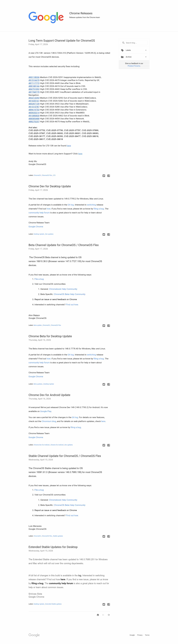Share the LTS Channel Update post on Facebook
Image resolution: width=178 pixels, height=644 pixels.
coord(109,176)
